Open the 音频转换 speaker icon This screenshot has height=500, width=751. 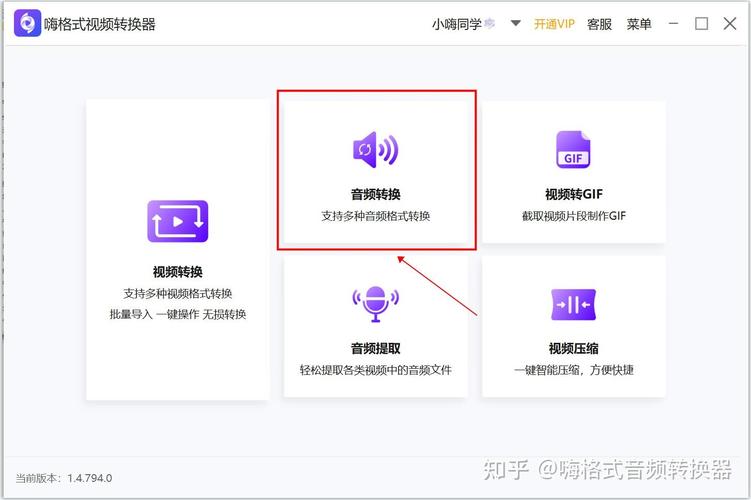[x=376, y=149]
